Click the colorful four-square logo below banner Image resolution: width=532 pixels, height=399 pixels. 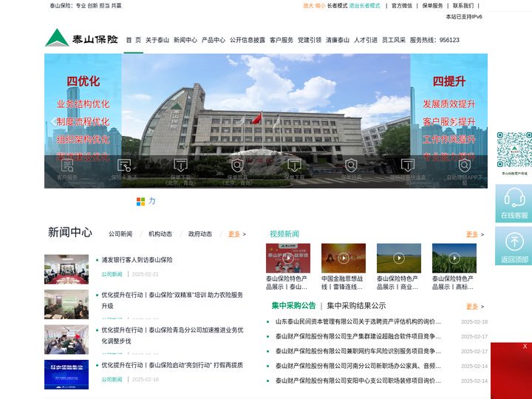tap(140, 202)
